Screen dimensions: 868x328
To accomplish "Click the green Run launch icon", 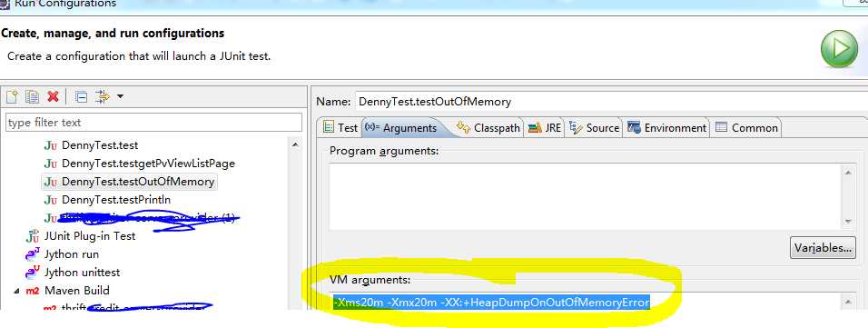I will click(x=839, y=49).
